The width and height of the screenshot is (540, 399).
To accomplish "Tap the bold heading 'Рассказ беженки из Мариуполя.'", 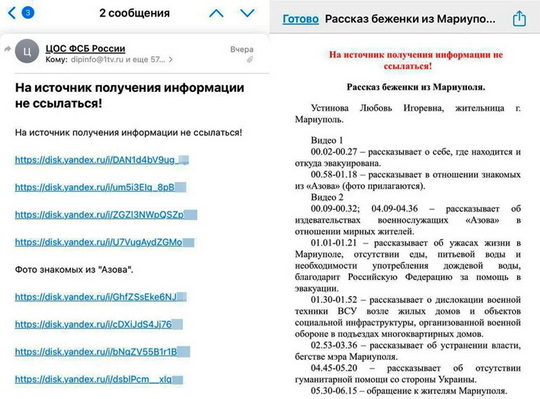I will [416, 87].
